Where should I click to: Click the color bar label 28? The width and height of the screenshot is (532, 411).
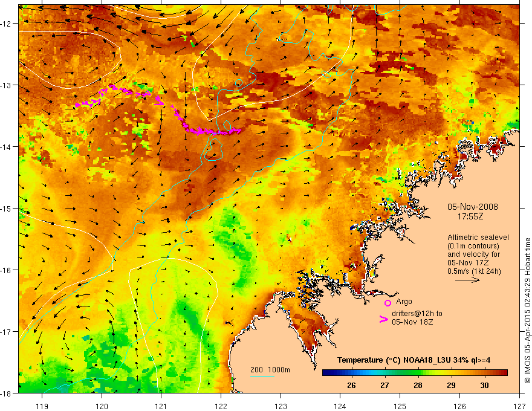[x=418, y=385]
